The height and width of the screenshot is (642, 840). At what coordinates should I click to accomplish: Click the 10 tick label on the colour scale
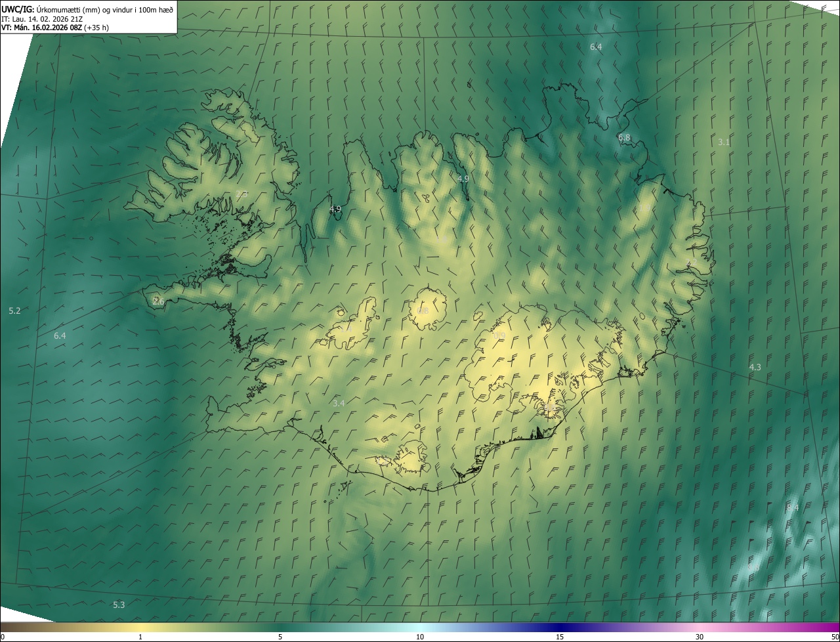[x=420, y=637]
